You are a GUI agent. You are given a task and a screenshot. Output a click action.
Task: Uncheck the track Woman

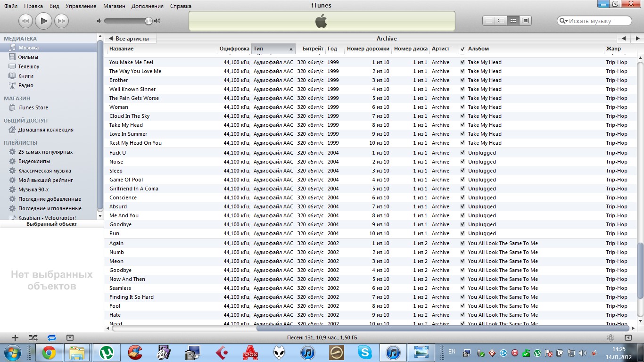tap(462, 107)
